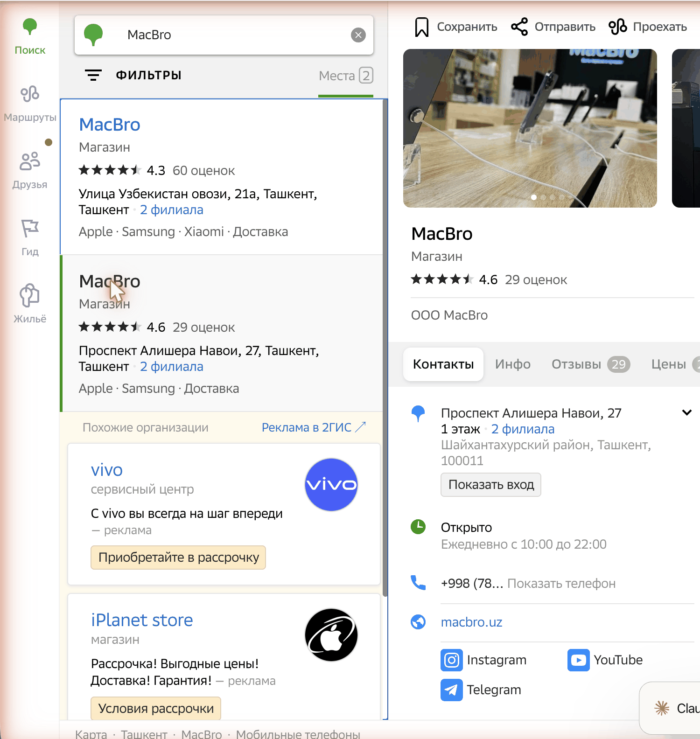
Task: Click the Отправить share icon
Action: (x=519, y=27)
